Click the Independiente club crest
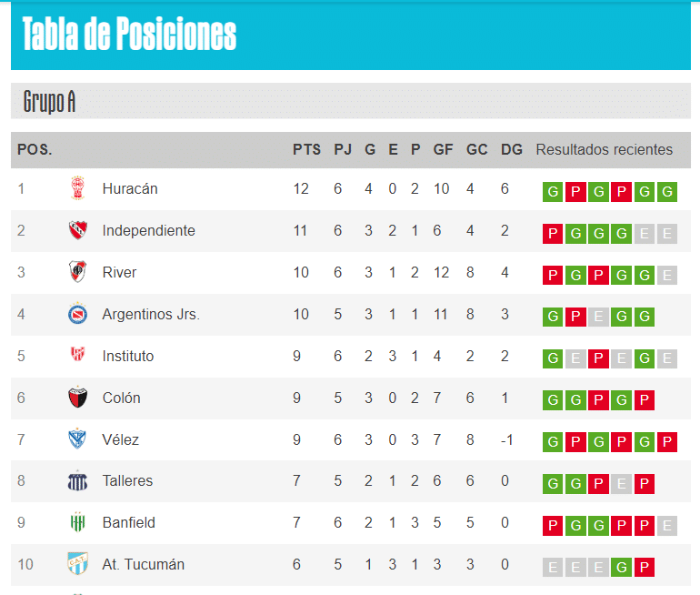Image resolution: width=700 pixels, height=595 pixels. pyautogui.click(x=77, y=230)
